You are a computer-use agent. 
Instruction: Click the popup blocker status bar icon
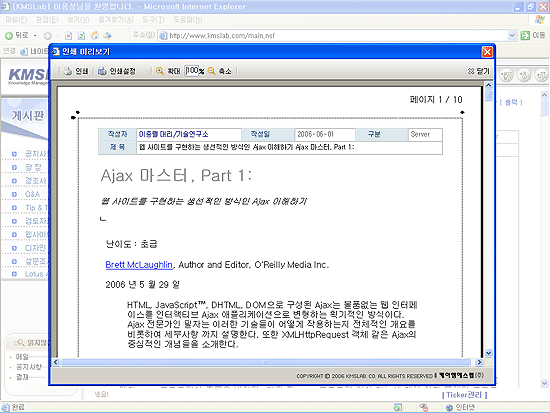424,407
